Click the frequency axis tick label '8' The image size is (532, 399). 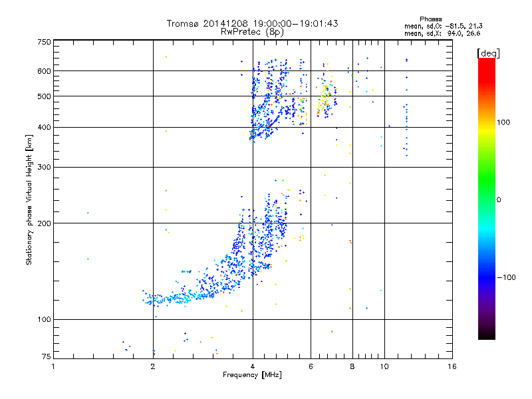[352, 366]
